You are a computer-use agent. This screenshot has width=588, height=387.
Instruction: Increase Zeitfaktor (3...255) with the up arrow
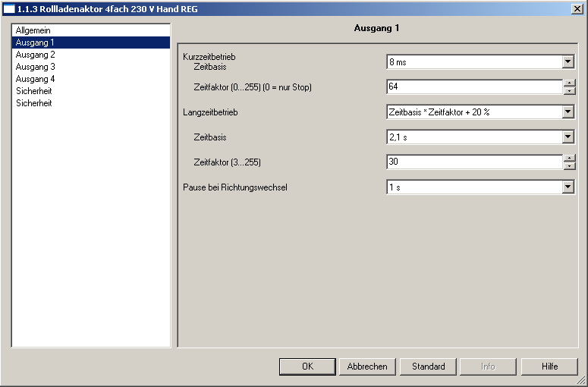pos(569,158)
